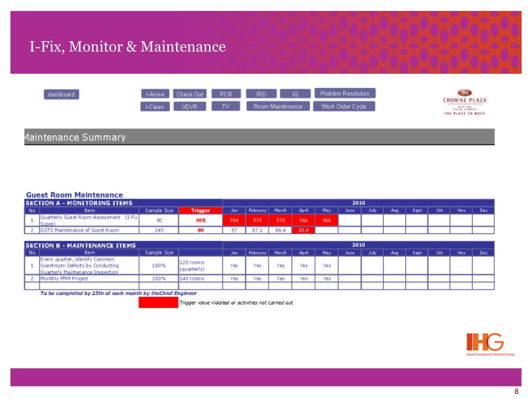Viewport: 532px width, 399px height.
Task: Select GSTS March value 86.4
Action: pyautogui.click(x=280, y=230)
